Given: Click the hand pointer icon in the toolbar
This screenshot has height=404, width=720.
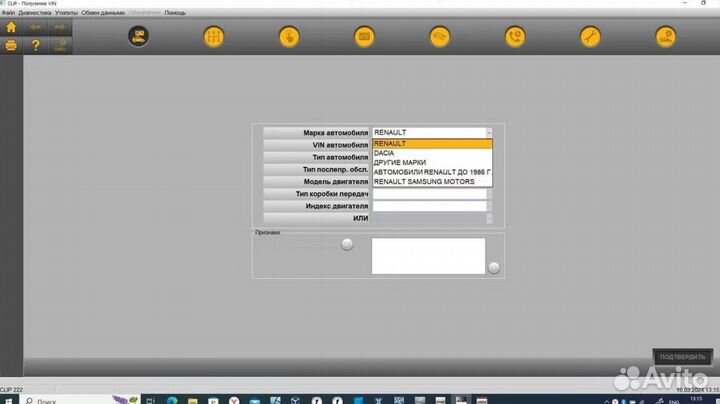Looking at the screenshot, I should pyautogui.click(x=288, y=37).
